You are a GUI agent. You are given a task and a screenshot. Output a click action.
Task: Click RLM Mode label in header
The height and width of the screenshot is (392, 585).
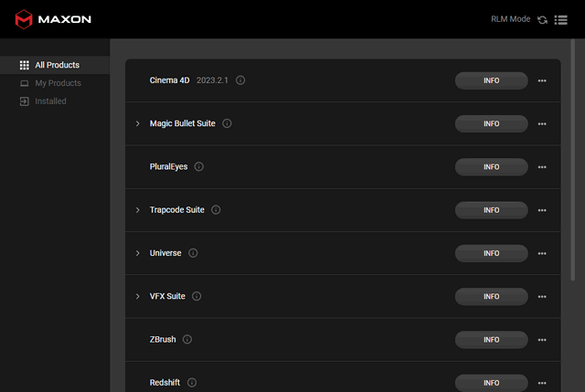tap(511, 19)
